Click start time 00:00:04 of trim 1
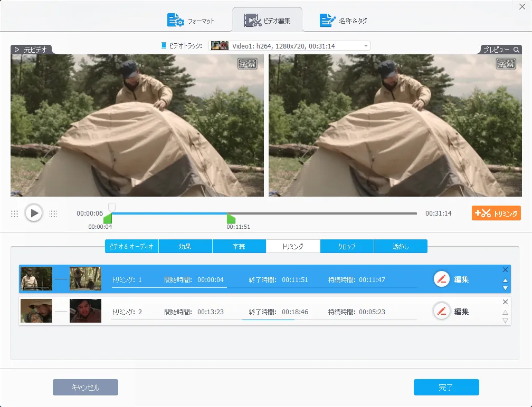 [211, 280]
